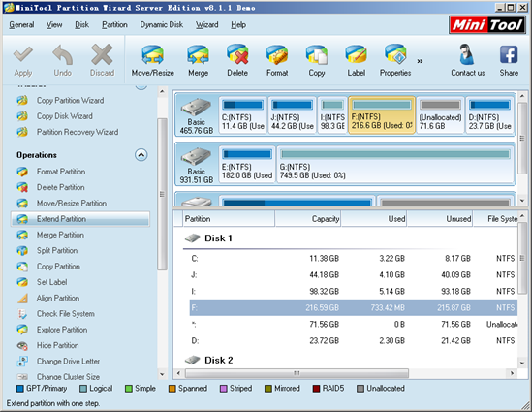Click the Format toolbar icon
The height and width of the screenshot is (412, 532).
(277, 55)
